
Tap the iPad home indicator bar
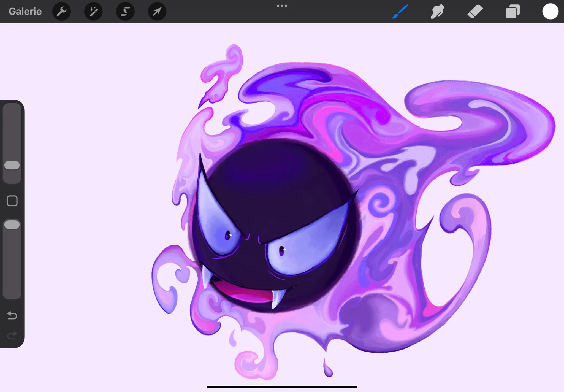point(282,387)
